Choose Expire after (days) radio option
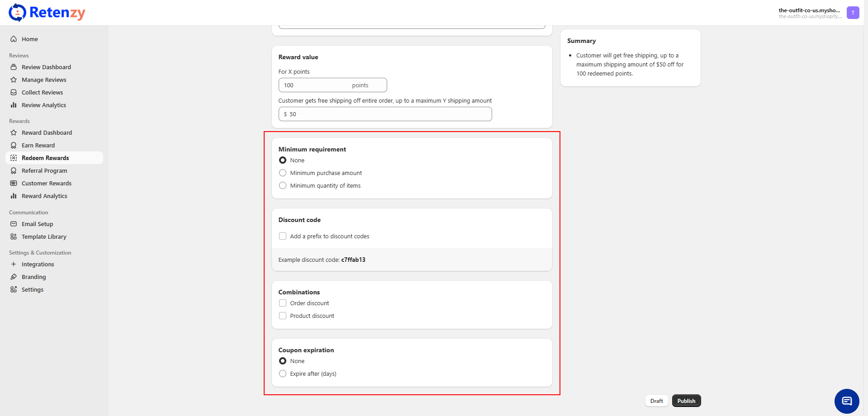Image resolution: width=868 pixels, height=416 pixels. point(283,373)
